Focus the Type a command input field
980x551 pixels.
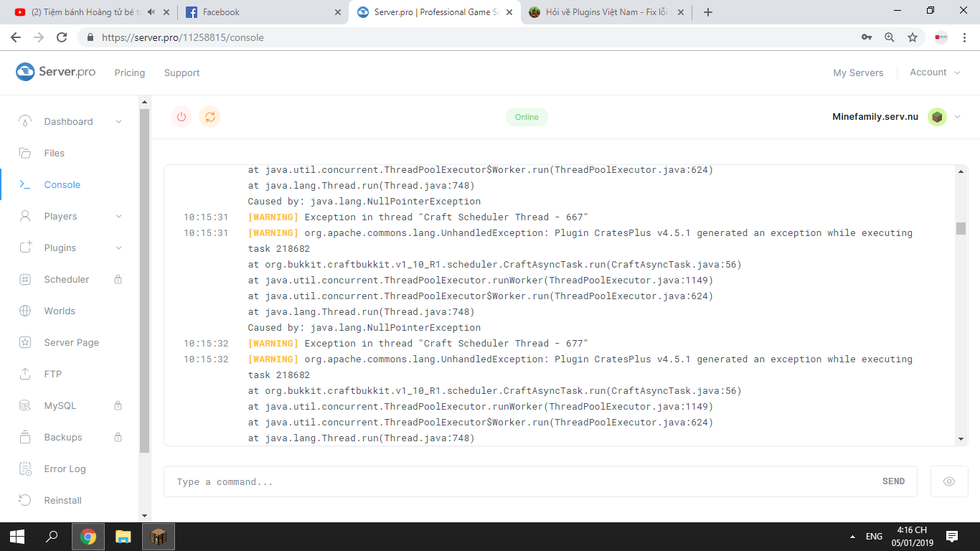517,481
